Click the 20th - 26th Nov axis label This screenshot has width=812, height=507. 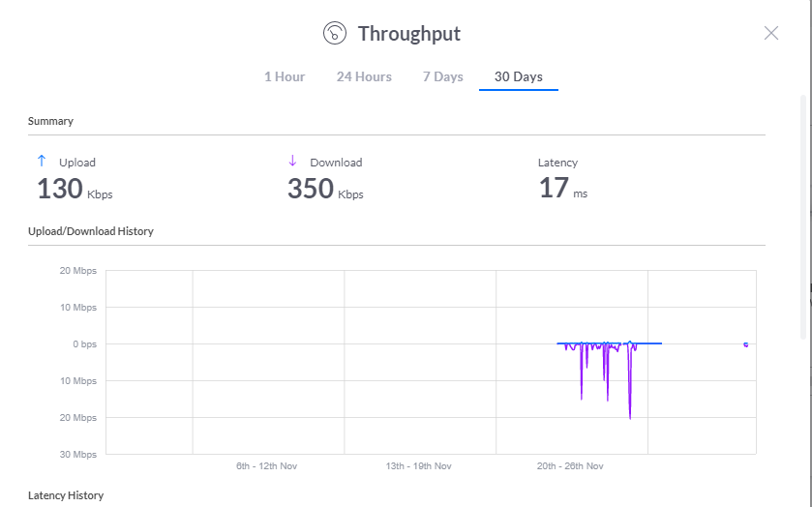point(570,466)
